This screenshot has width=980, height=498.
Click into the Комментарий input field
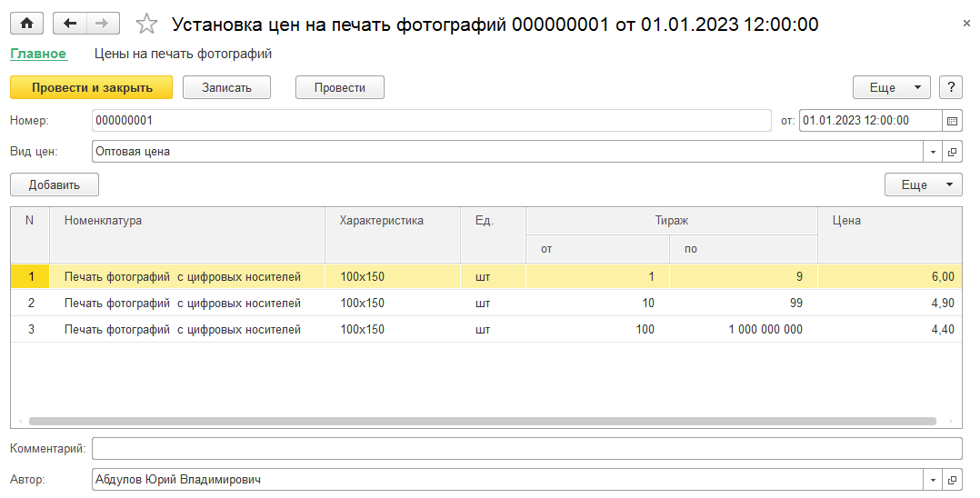[x=526, y=448]
